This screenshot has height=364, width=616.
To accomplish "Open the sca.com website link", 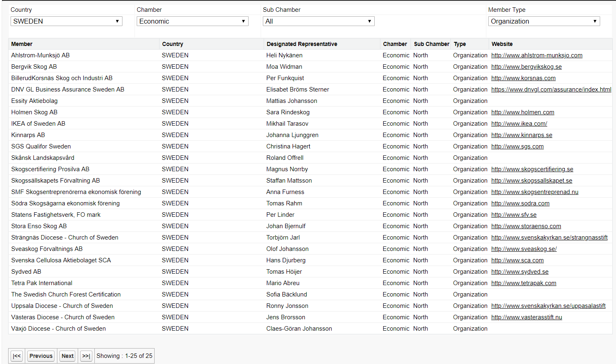I will pos(518,260).
